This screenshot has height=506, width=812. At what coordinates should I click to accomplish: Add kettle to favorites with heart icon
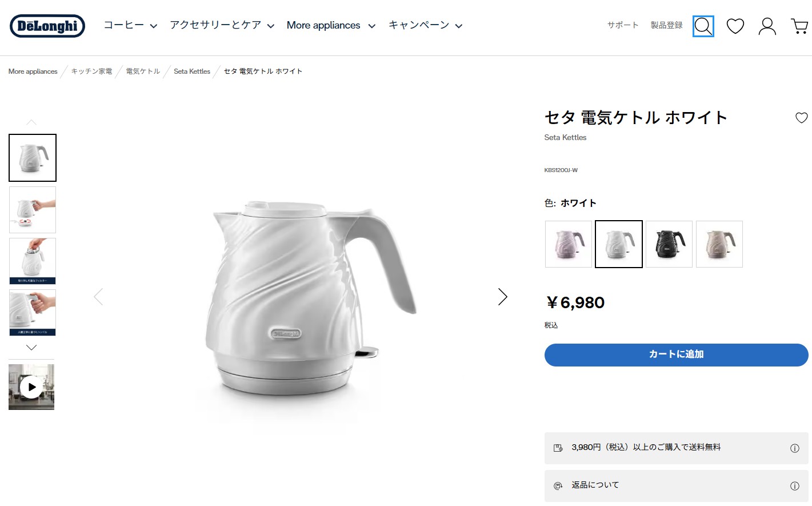coord(801,118)
